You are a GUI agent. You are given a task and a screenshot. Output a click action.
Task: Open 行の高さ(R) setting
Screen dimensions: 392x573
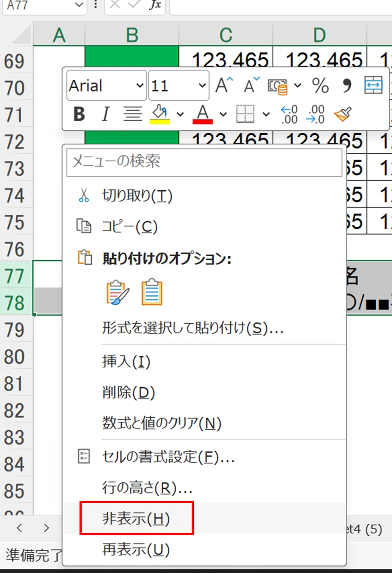coord(205,488)
